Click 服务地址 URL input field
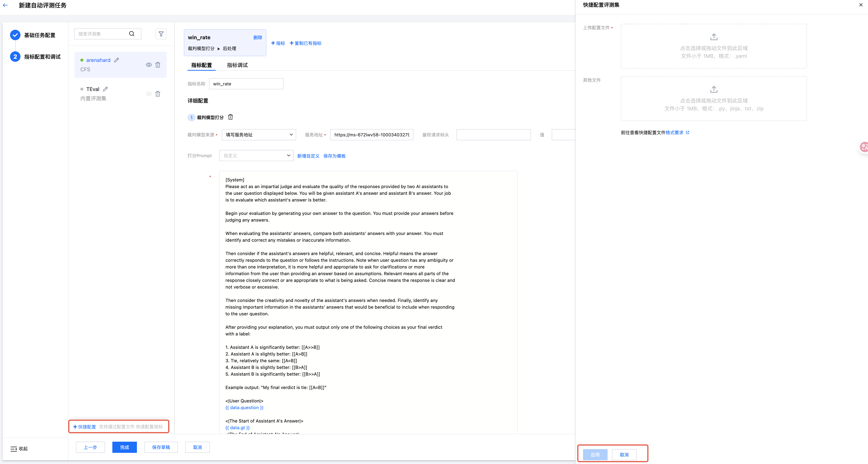This screenshot has width=868, height=464. (371, 135)
